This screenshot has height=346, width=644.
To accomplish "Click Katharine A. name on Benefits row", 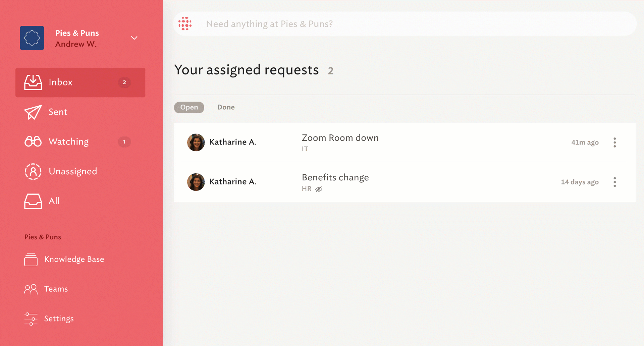I will click(233, 182).
